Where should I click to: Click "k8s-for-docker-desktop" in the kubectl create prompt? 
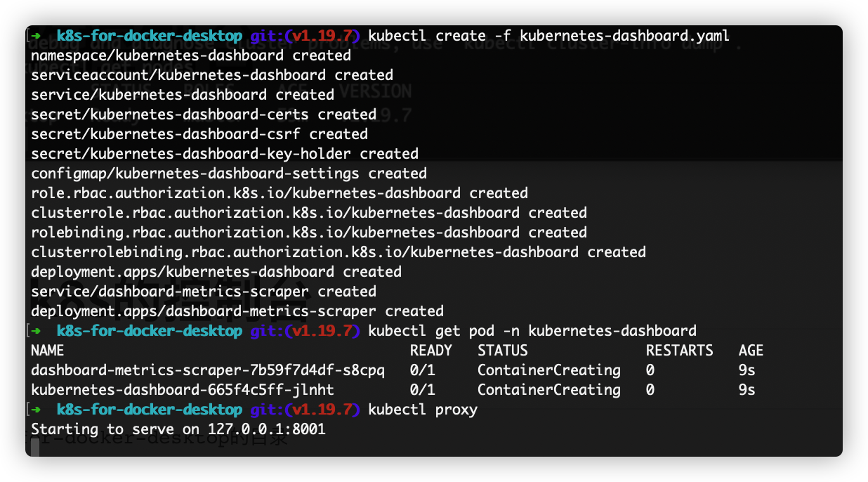149,35
